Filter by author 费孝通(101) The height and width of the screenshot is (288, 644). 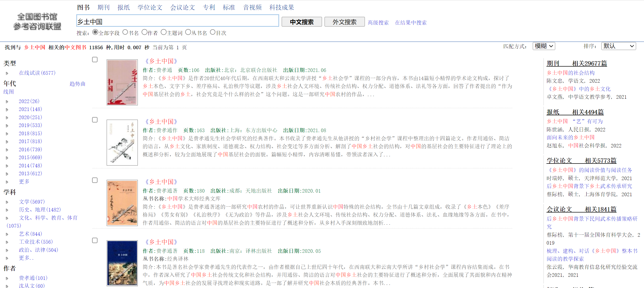point(33,278)
